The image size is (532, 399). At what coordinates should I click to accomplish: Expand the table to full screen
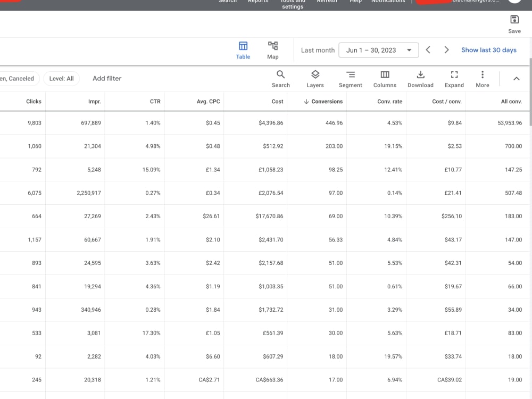click(x=454, y=79)
